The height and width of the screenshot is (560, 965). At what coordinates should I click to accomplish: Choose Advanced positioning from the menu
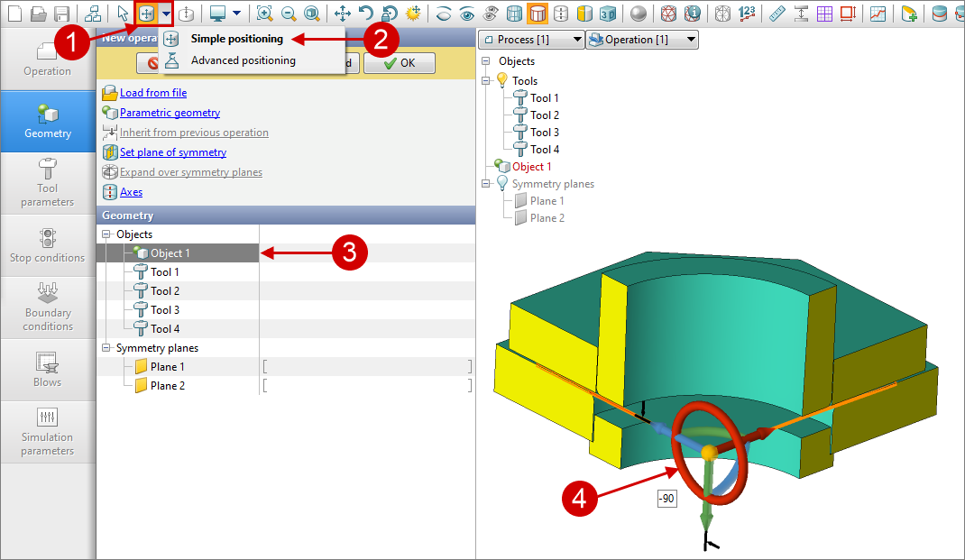243,60
